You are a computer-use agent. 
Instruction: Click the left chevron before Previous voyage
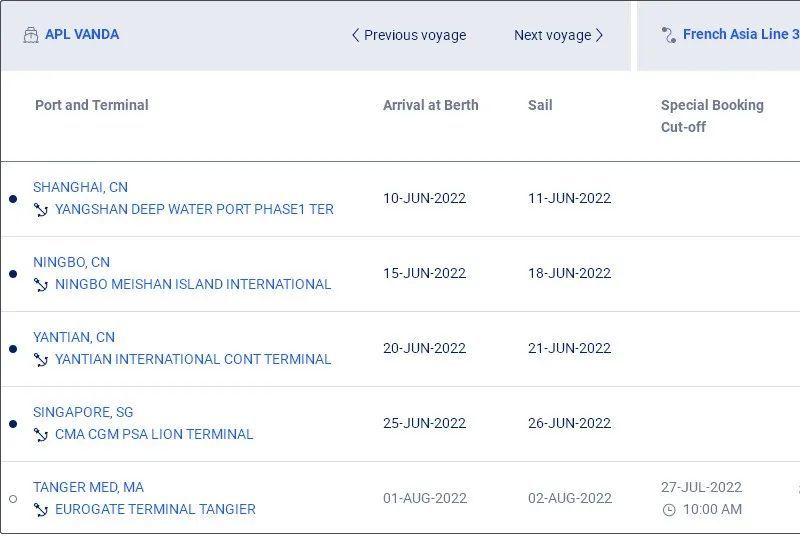355,35
